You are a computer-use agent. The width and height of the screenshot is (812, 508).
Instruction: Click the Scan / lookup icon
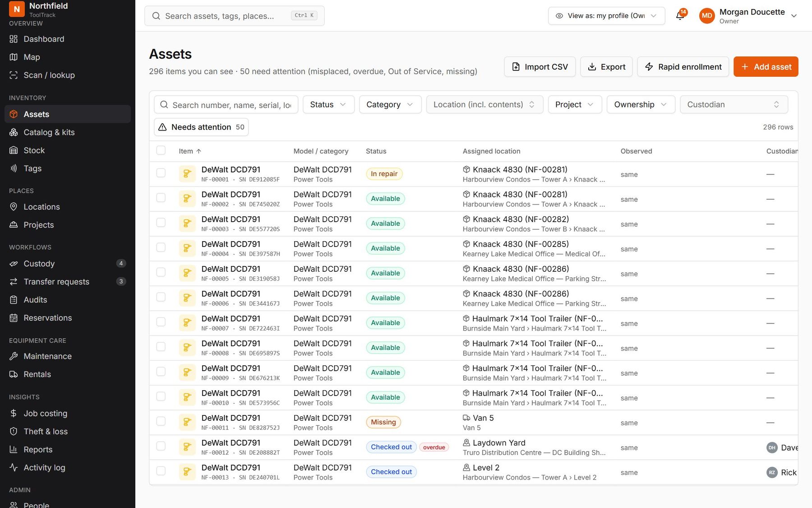pyautogui.click(x=14, y=75)
